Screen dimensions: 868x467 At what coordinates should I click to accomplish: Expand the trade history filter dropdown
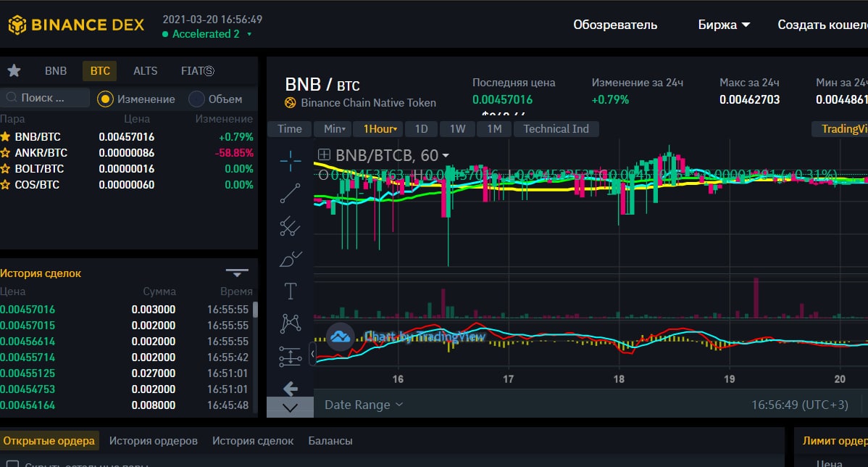click(x=237, y=273)
